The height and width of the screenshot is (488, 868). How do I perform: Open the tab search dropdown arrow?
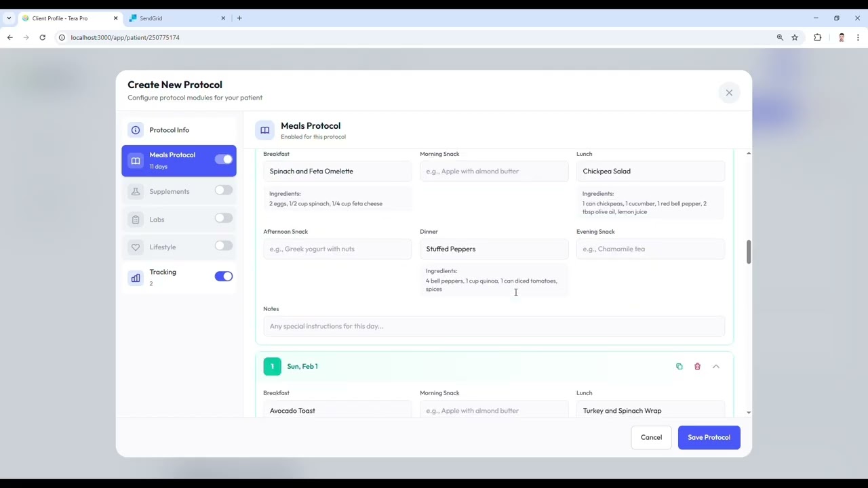pos(9,18)
